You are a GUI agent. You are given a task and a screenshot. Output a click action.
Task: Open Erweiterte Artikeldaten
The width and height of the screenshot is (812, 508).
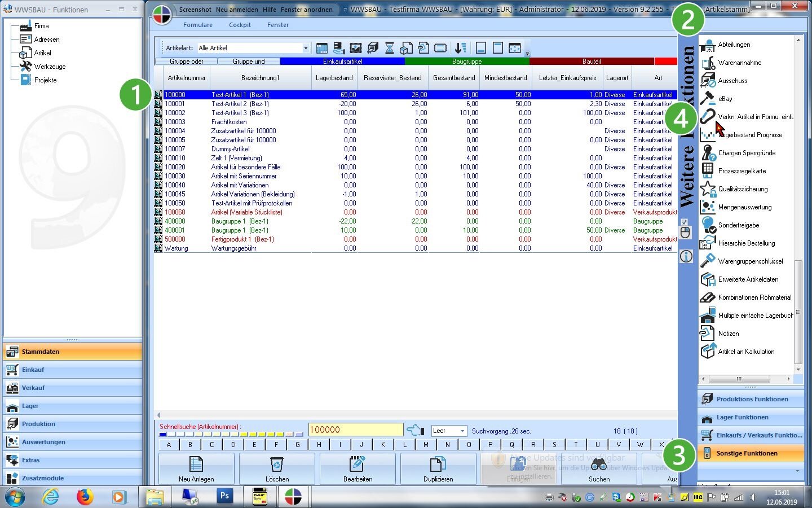[x=748, y=279]
